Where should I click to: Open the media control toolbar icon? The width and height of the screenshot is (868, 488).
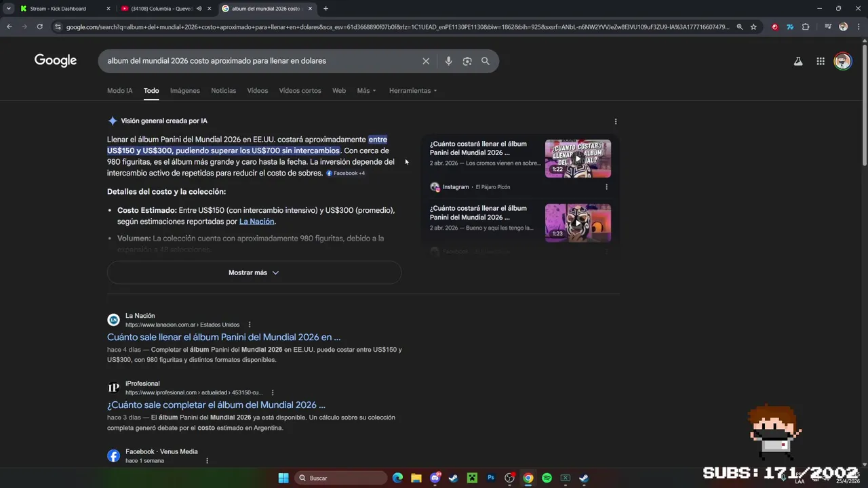[x=828, y=26]
